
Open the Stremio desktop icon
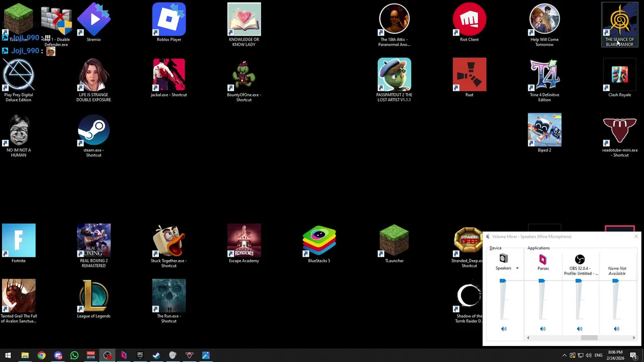tap(94, 23)
